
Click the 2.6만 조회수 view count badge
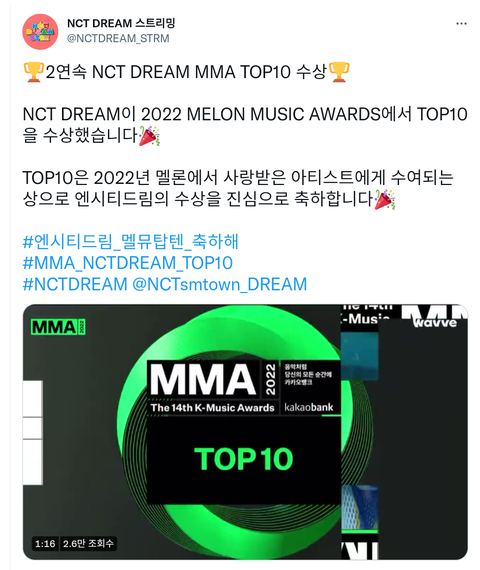click(x=88, y=544)
